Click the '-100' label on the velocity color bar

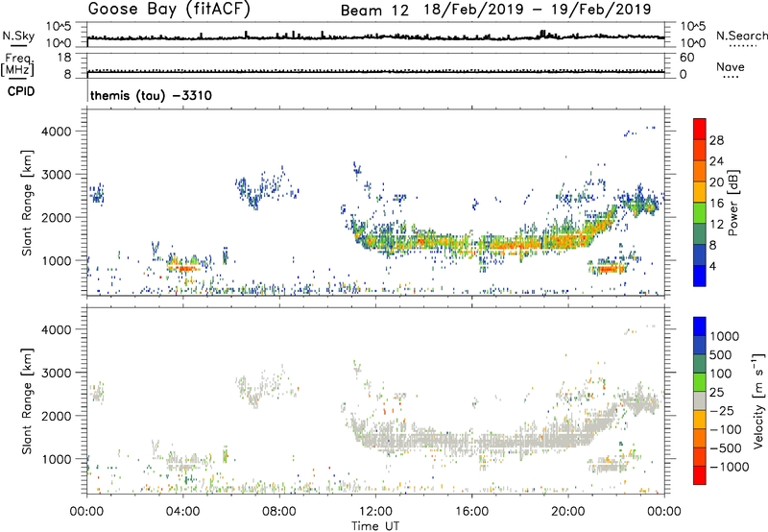click(726, 429)
